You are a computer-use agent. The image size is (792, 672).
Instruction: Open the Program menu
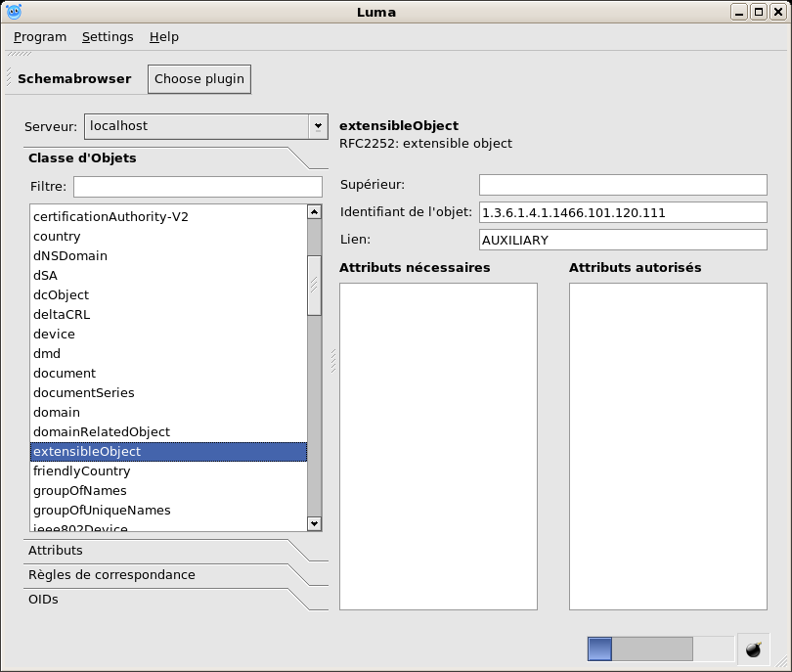[x=40, y=37]
